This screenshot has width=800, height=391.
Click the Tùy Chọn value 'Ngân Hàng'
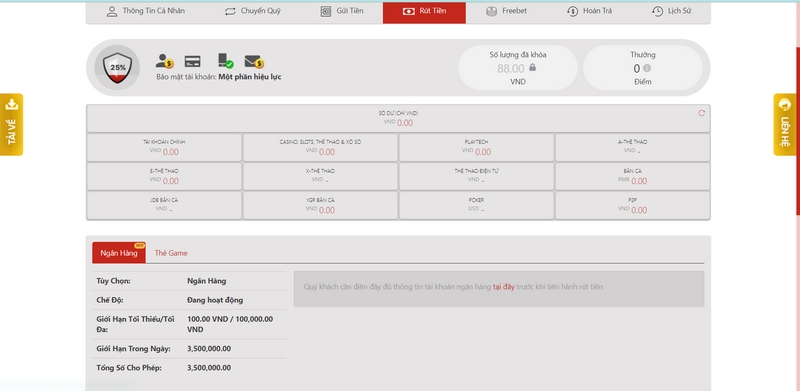(207, 281)
